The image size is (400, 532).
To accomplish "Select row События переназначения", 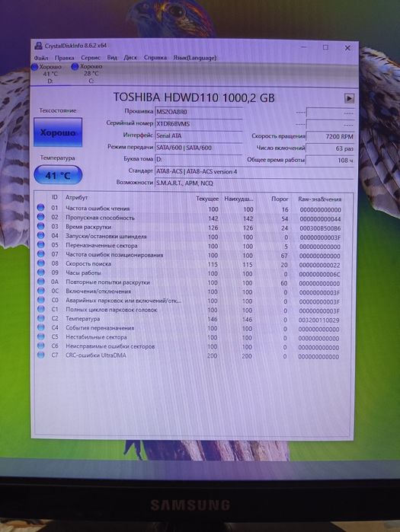I will pyautogui.click(x=194, y=328).
